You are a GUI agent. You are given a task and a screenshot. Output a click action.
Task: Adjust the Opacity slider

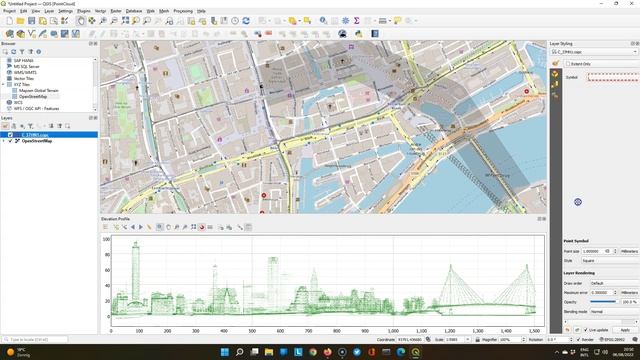click(604, 302)
